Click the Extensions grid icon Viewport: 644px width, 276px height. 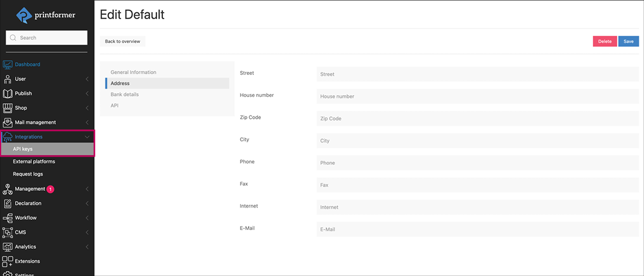click(8, 262)
